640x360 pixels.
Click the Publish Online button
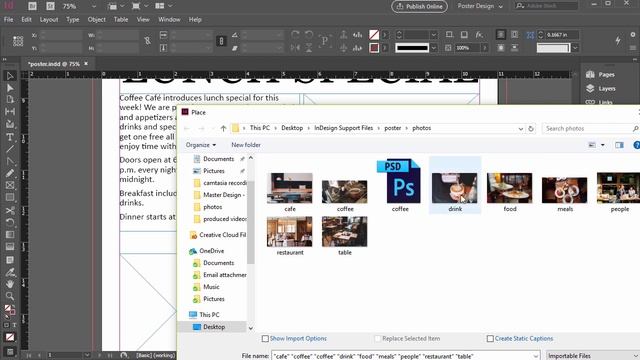coord(420,7)
